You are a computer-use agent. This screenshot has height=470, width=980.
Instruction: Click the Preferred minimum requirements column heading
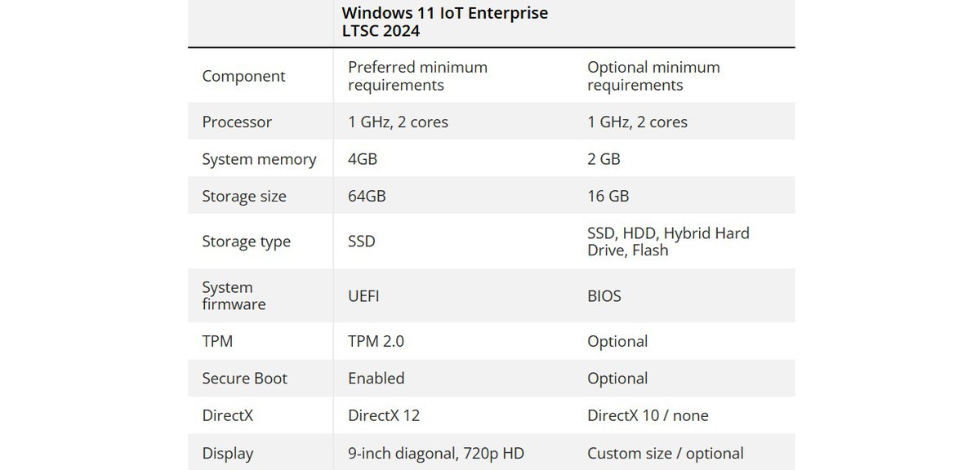[417, 76]
